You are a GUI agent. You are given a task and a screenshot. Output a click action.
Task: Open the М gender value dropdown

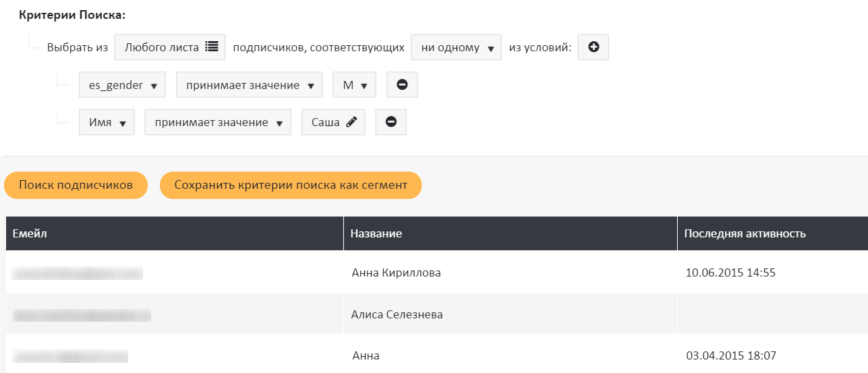[355, 85]
